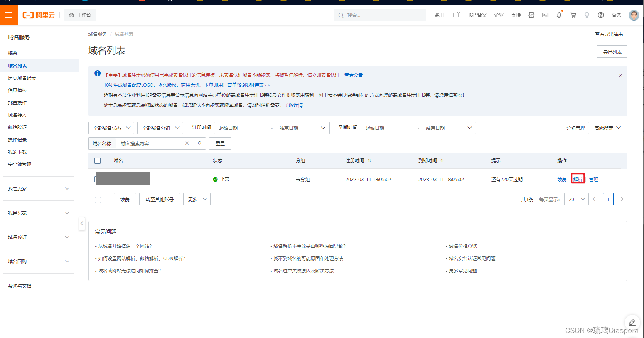Screen dimensions: 644x338
Task: Click 解析 link in domain row
Action: (578, 179)
